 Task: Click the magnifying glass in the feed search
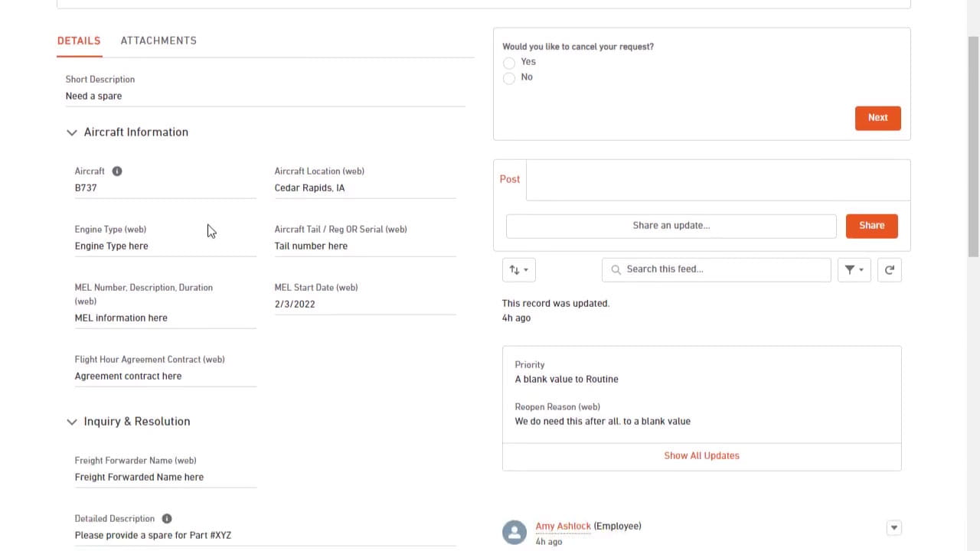pyautogui.click(x=616, y=269)
